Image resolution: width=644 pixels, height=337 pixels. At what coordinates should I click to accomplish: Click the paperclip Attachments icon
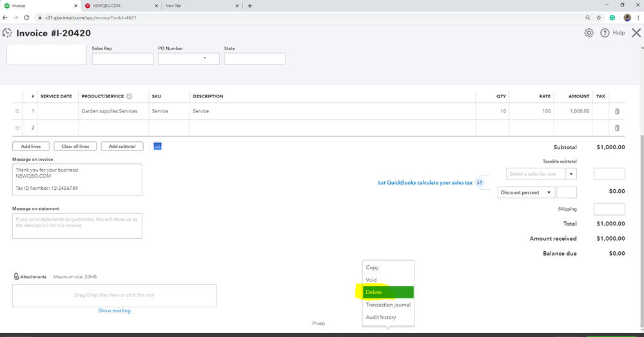click(x=16, y=276)
